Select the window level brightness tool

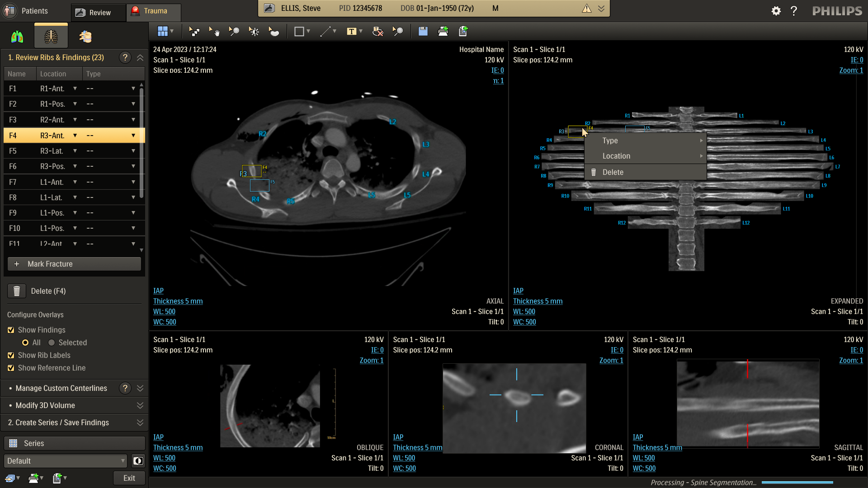point(254,31)
